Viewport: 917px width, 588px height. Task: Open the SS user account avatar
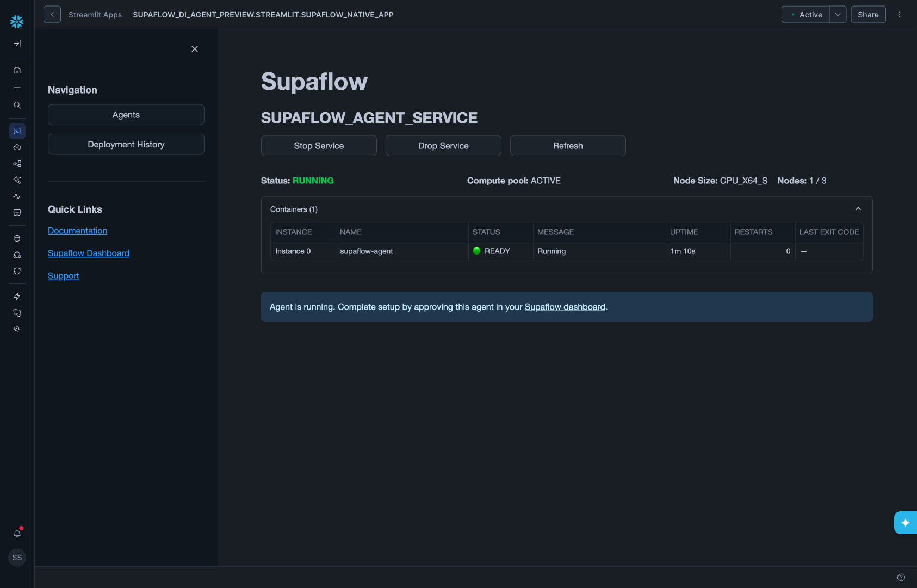[17, 558]
